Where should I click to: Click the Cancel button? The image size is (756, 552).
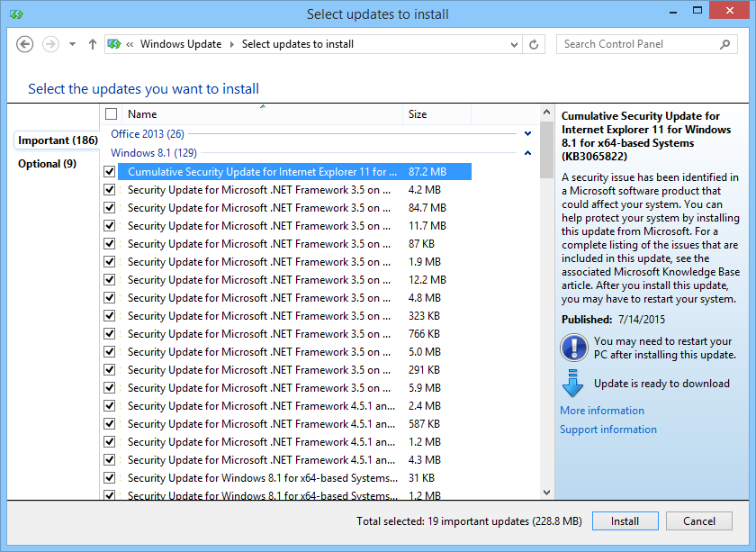(699, 521)
